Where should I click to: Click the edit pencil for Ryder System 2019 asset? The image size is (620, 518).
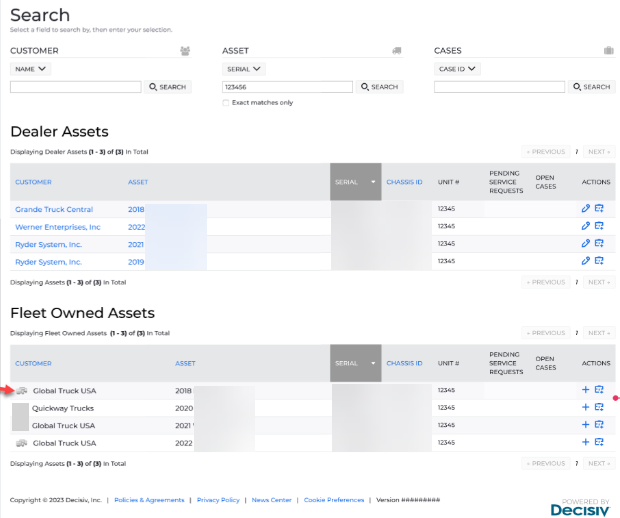point(586,261)
